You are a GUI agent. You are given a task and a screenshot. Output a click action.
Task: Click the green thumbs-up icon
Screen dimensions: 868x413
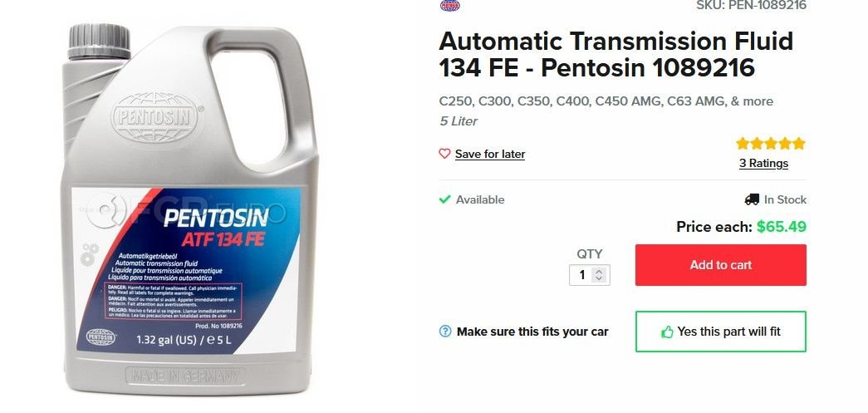(x=667, y=332)
